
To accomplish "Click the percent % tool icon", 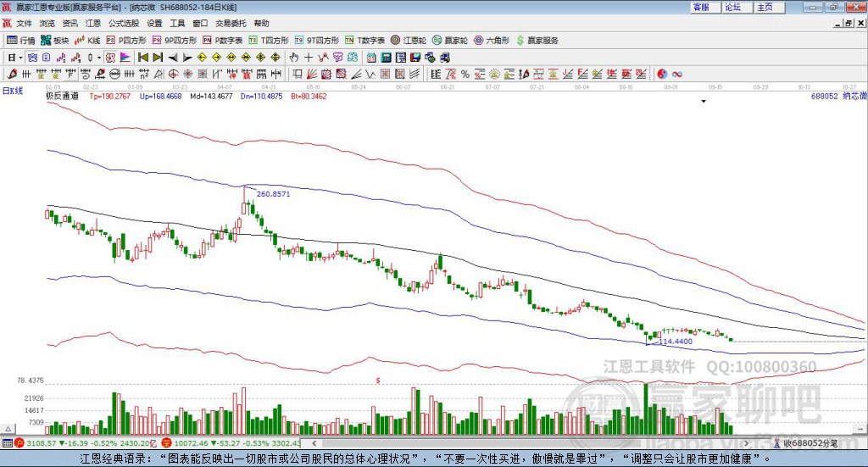I will 465,74.
